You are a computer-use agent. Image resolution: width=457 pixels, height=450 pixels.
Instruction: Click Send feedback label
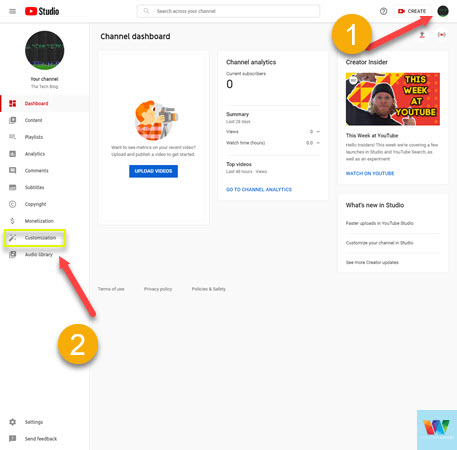pyautogui.click(x=41, y=439)
